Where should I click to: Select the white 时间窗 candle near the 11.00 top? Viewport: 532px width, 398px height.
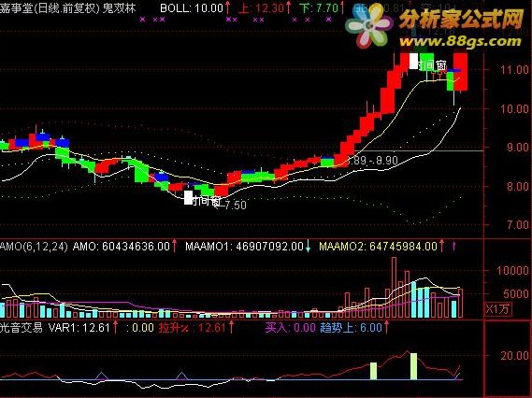coord(413,61)
